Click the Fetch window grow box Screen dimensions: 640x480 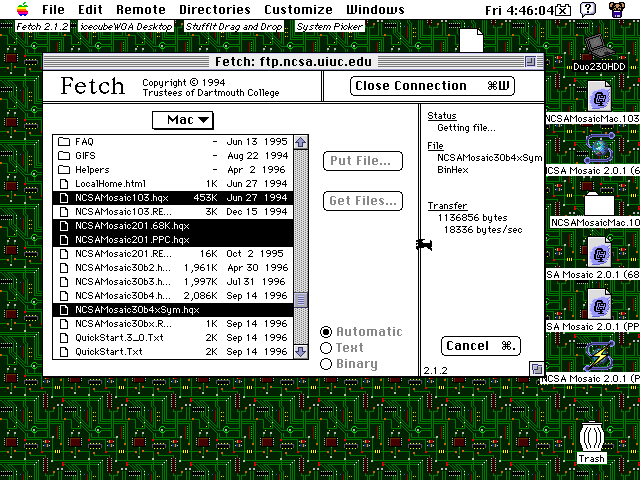536,369
